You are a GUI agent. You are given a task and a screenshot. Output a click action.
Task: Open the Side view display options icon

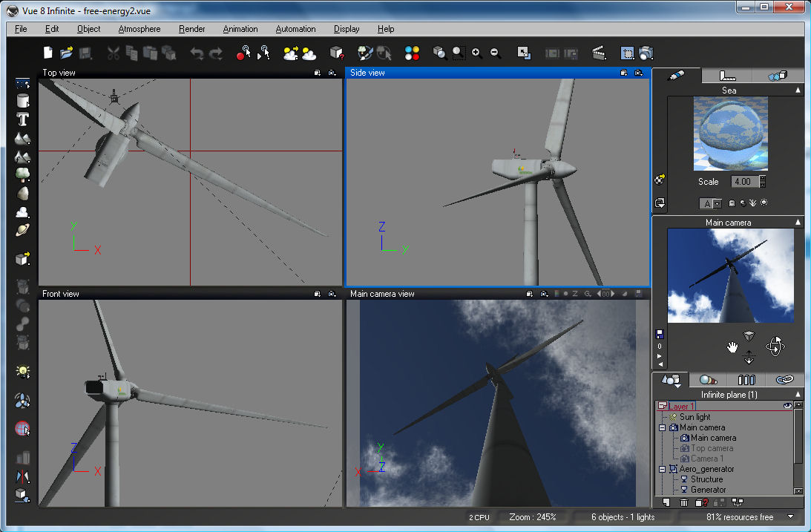click(x=639, y=73)
